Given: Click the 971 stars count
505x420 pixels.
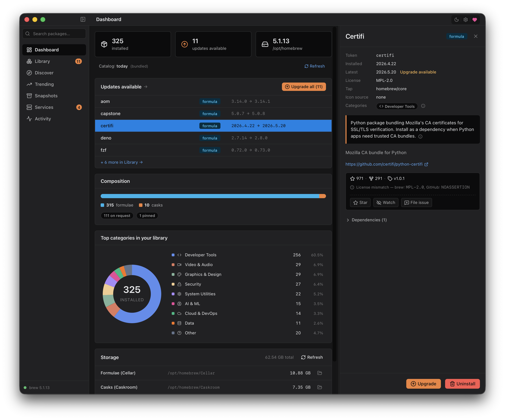Looking at the screenshot, I should [x=357, y=178].
